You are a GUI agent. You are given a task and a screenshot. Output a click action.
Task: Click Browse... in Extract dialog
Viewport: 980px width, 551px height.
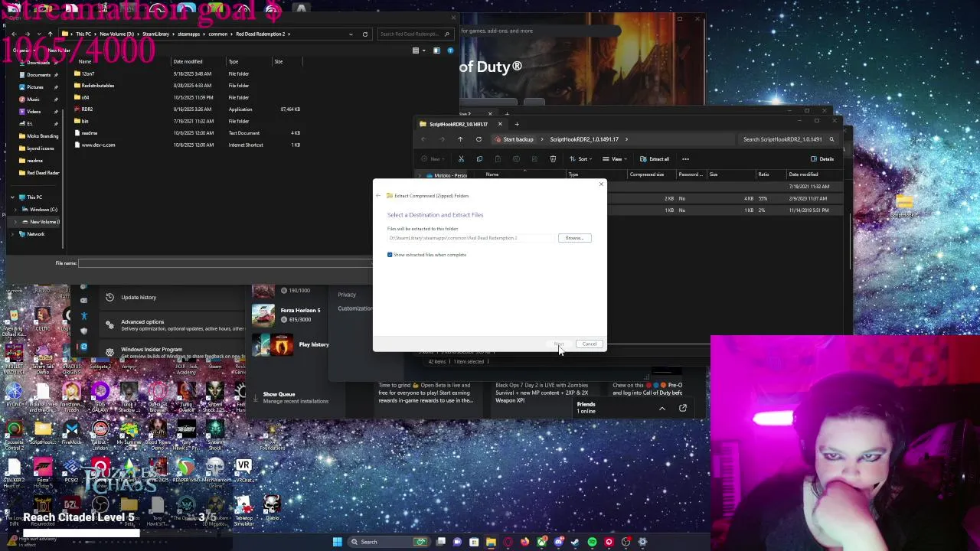[574, 238]
